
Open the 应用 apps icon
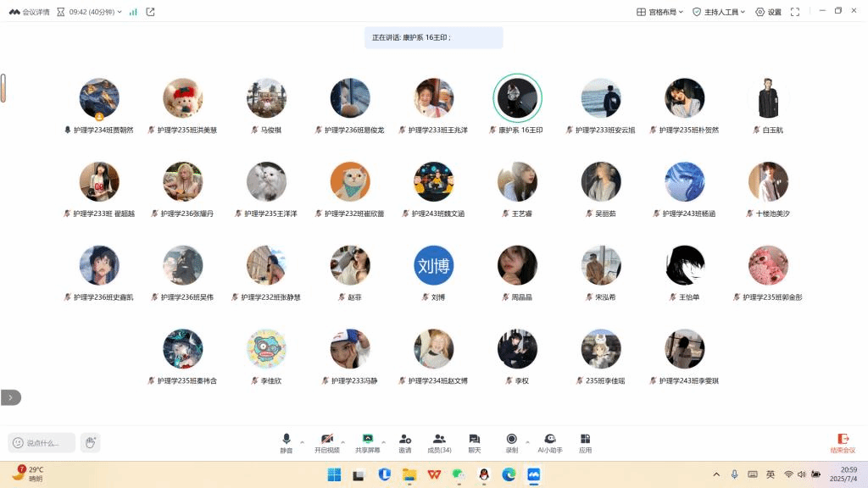coord(585,442)
